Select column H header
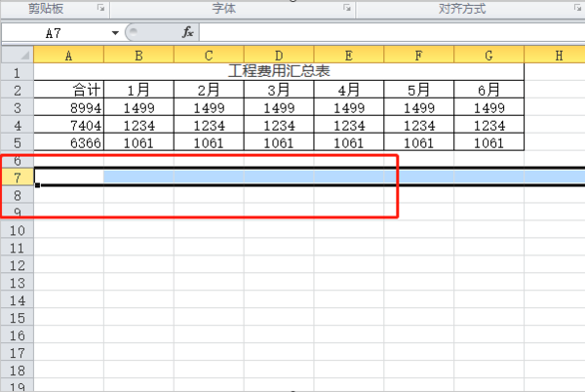The width and height of the screenshot is (585, 392). 558,56
